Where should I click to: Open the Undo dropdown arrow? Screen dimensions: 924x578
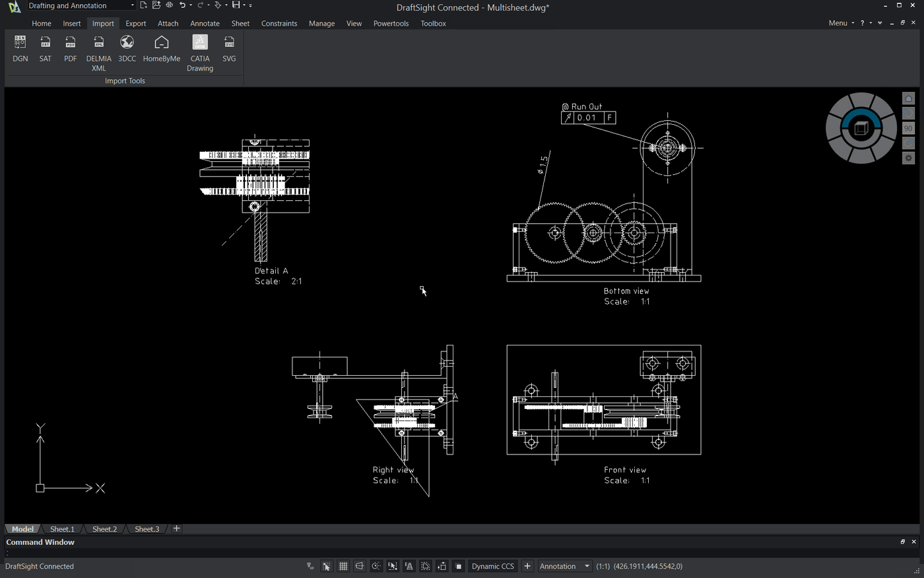[191, 5]
